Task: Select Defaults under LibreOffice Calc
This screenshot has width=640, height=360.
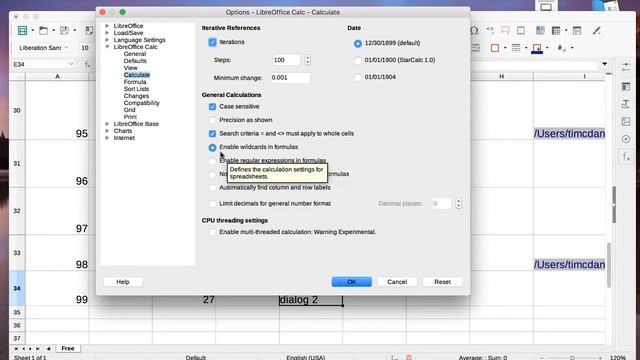Action: [135, 61]
